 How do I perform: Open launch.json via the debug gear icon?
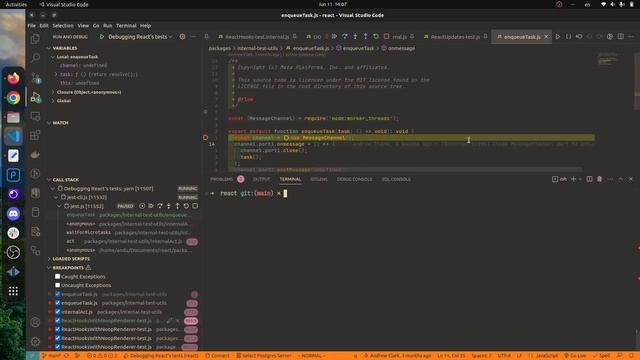click(182, 37)
